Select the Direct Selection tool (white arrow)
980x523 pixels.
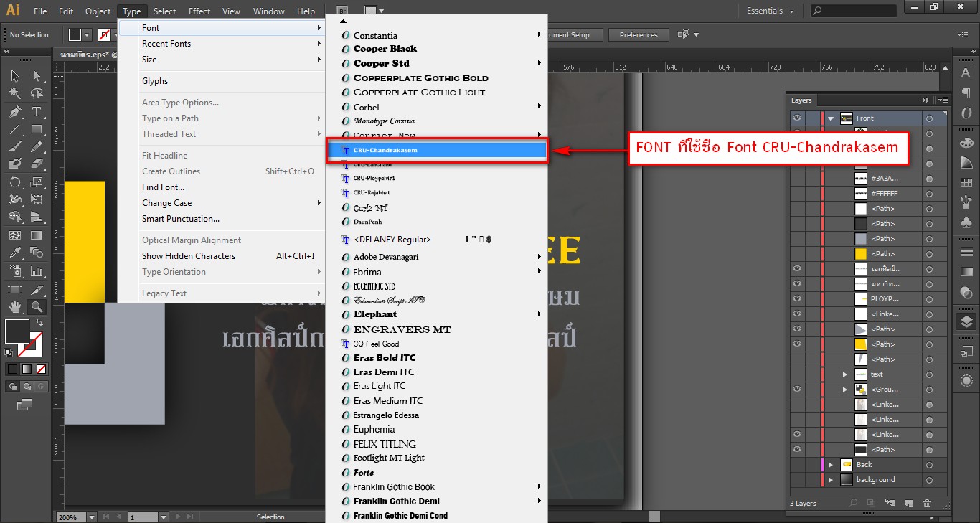(x=36, y=76)
